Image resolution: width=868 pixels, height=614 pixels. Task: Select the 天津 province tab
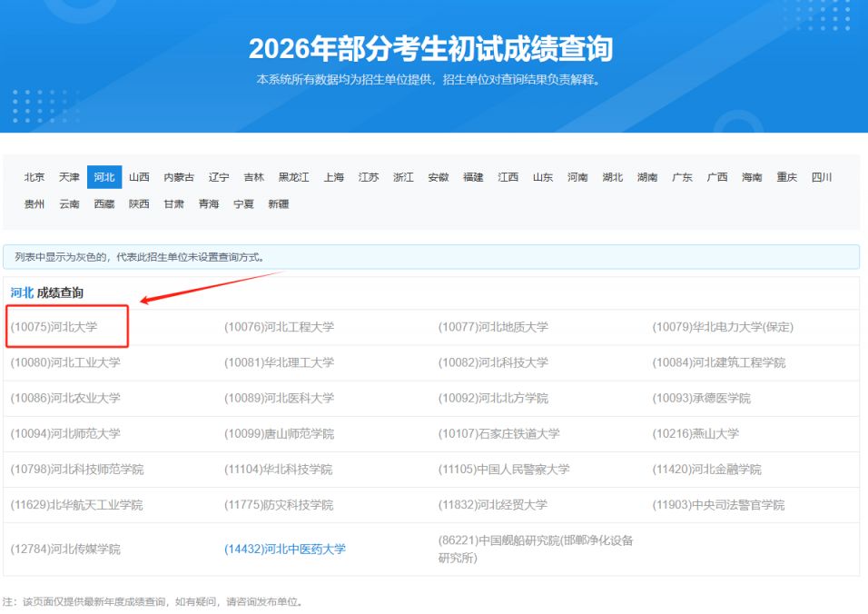[x=69, y=177]
